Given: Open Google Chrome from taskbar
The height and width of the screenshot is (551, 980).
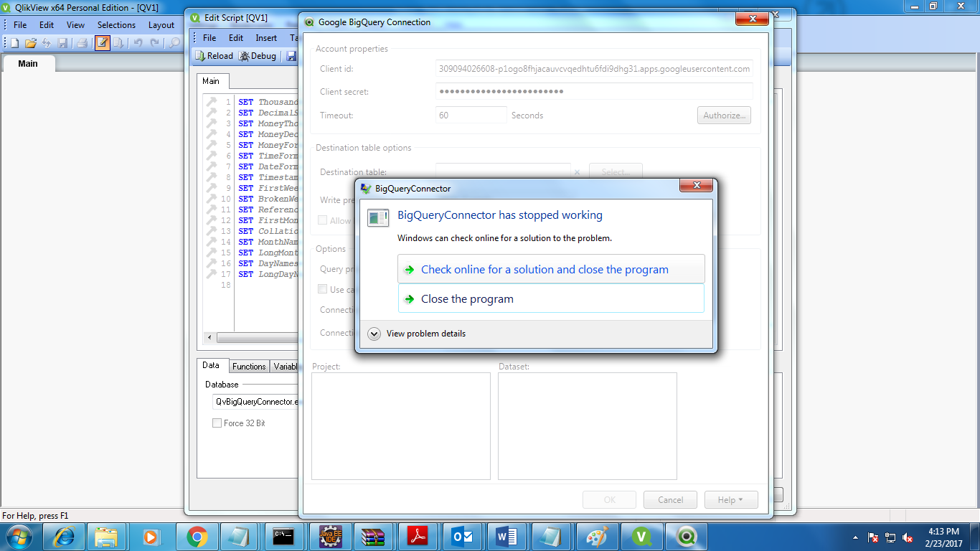Looking at the screenshot, I should coord(197,536).
